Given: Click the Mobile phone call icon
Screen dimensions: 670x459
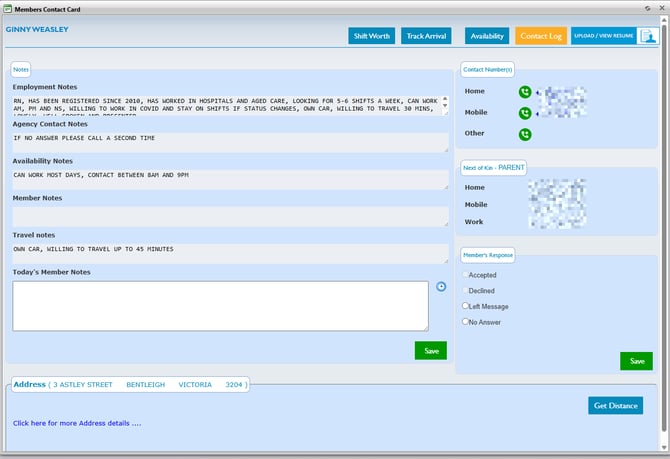Looking at the screenshot, I should tap(525, 113).
